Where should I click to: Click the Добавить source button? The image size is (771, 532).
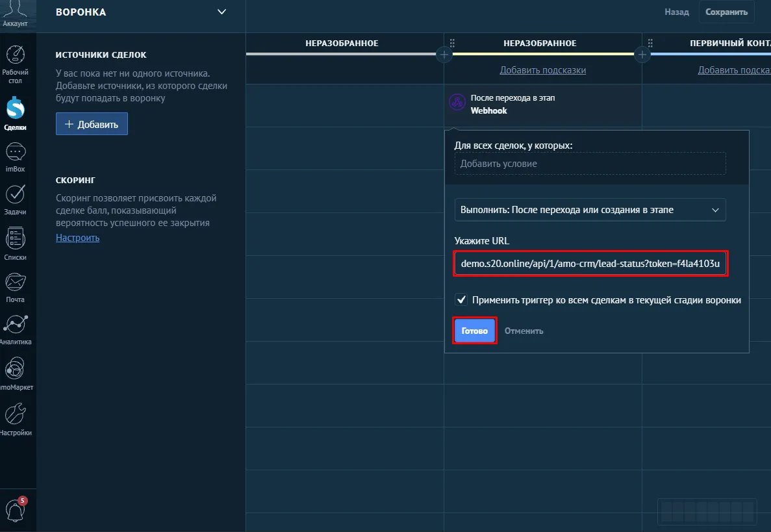(x=92, y=124)
